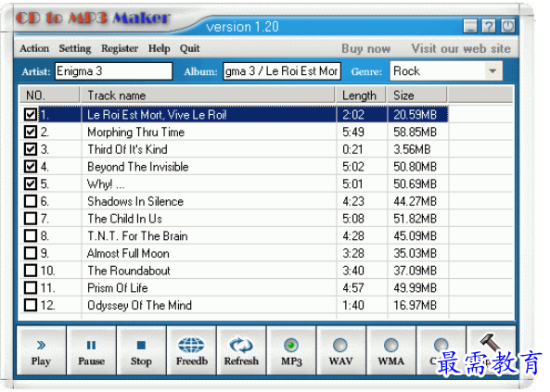
Task: Sort by the Length column header
Action: click(x=361, y=95)
